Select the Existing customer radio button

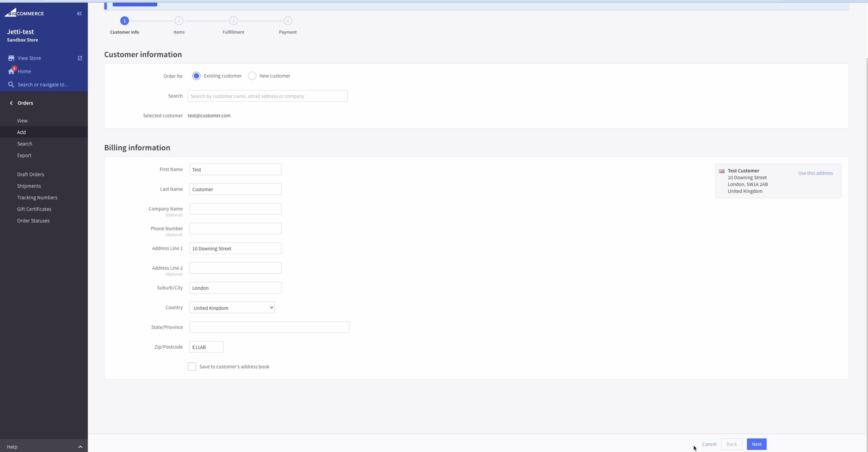click(196, 76)
